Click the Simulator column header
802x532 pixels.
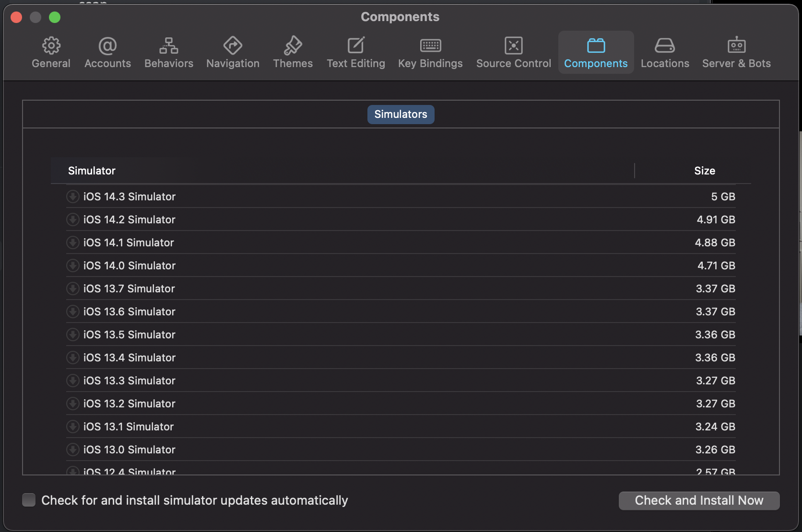pos(92,170)
